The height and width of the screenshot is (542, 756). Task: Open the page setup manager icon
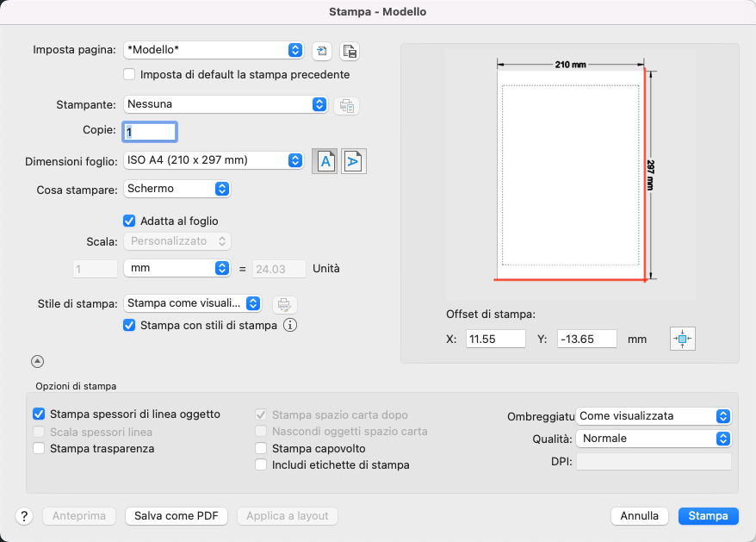[x=350, y=51]
